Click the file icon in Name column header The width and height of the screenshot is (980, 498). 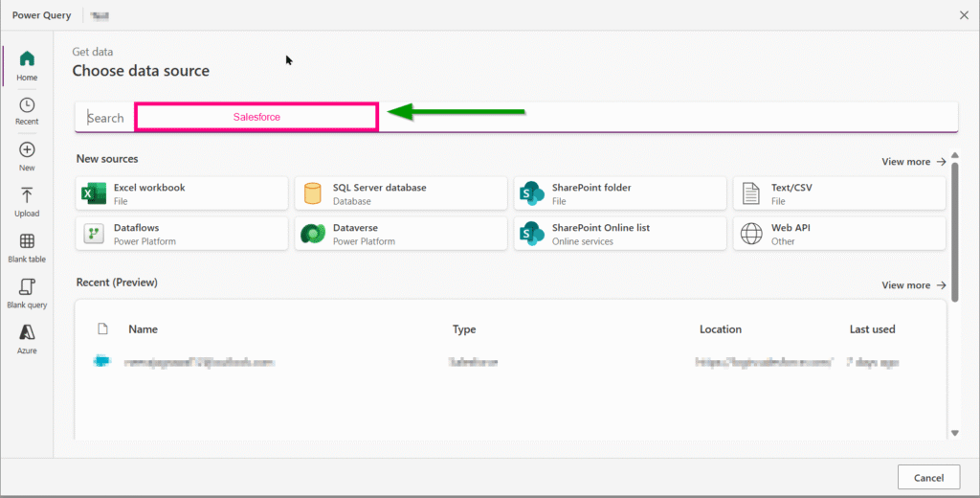pos(102,329)
